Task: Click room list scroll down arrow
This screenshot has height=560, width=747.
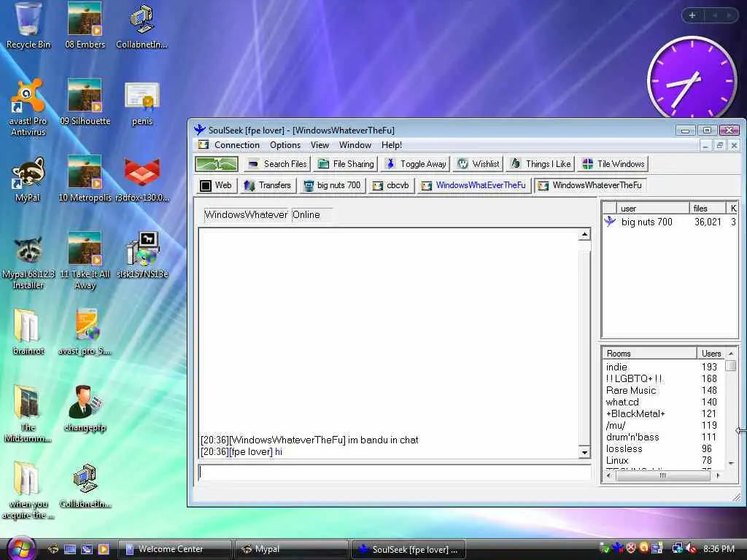Action: 731,463
